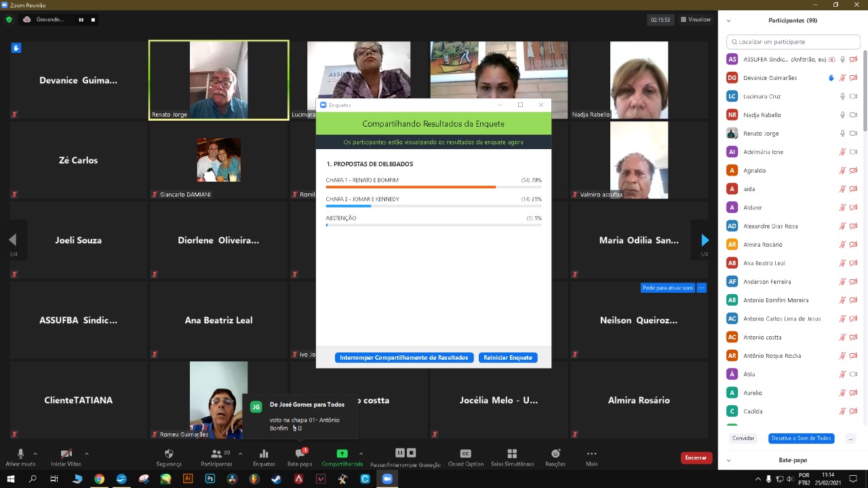
Task: Click the green Compartilhar tela icon
Action: click(342, 453)
